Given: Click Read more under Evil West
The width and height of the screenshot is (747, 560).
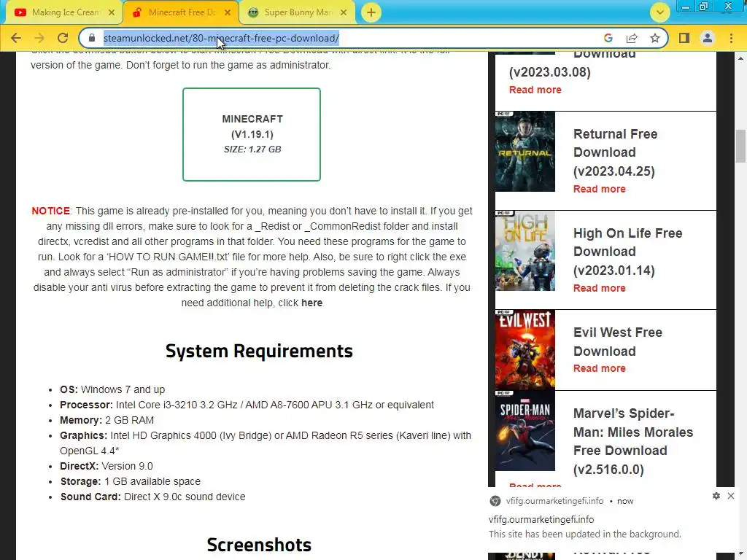Looking at the screenshot, I should (600, 368).
